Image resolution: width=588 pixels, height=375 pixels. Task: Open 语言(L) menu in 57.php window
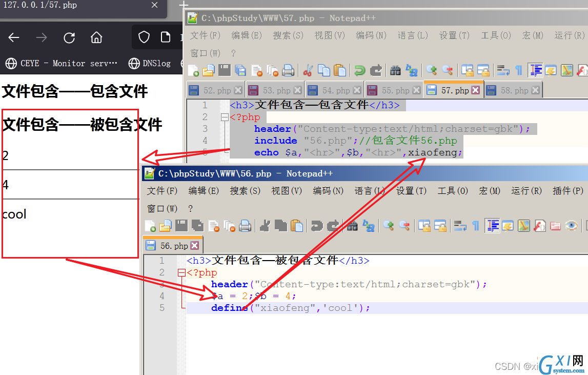click(413, 35)
